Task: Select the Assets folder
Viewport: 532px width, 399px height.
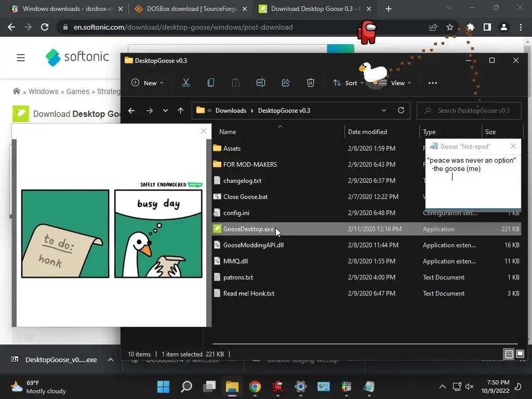Action: click(x=232, y=148)
